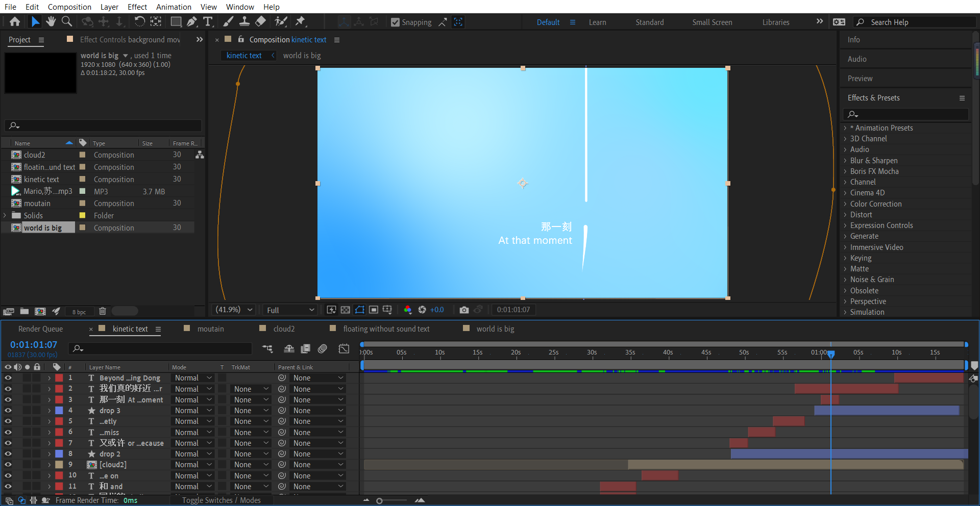Open show channel color icon

[407, 310]
